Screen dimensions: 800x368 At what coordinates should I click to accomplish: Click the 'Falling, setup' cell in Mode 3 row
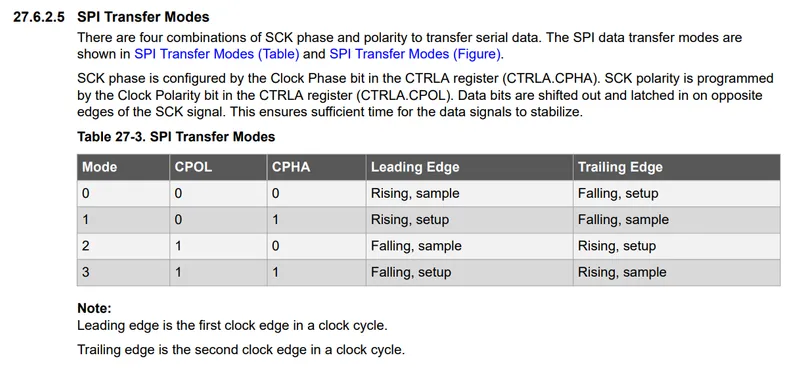[x=469, y=272]
